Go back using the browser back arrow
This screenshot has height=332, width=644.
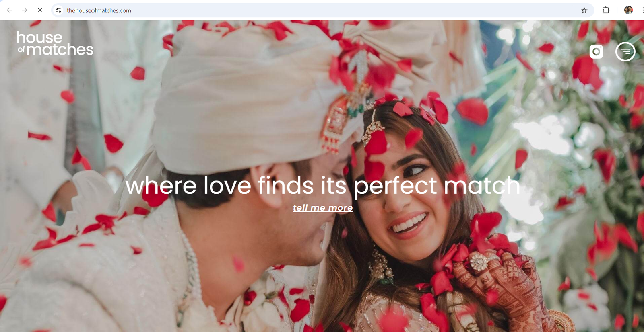coord(9,10)
